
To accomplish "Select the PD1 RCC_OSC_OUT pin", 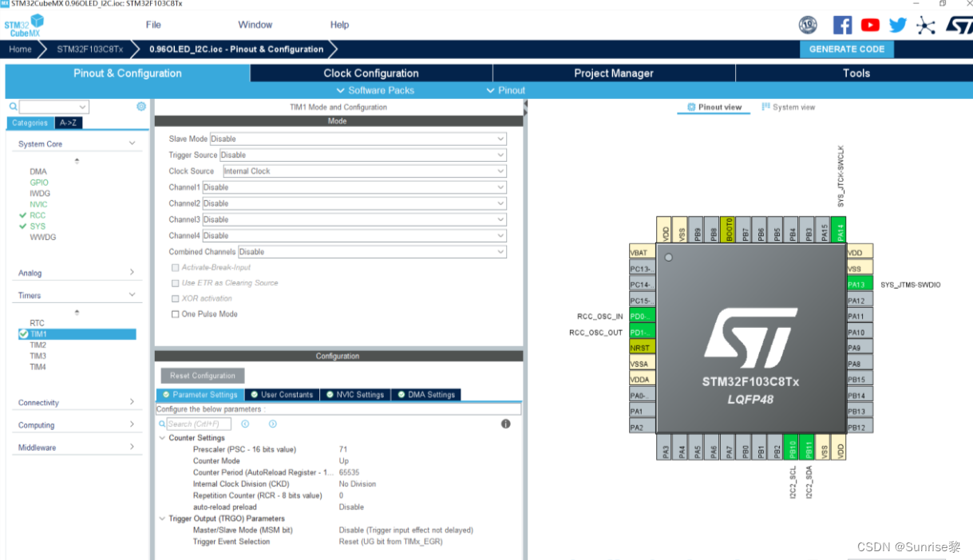I will (642, 332).
